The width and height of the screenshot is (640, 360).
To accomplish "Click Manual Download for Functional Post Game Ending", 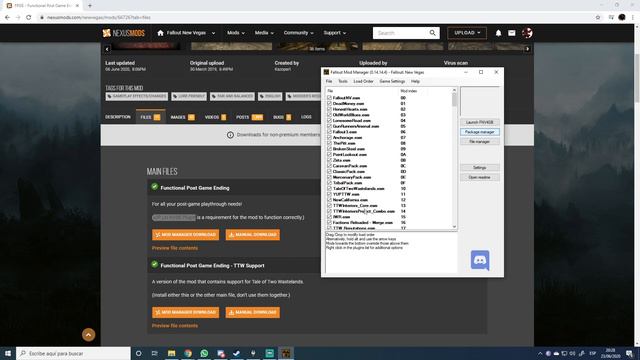I will (253, 235).
